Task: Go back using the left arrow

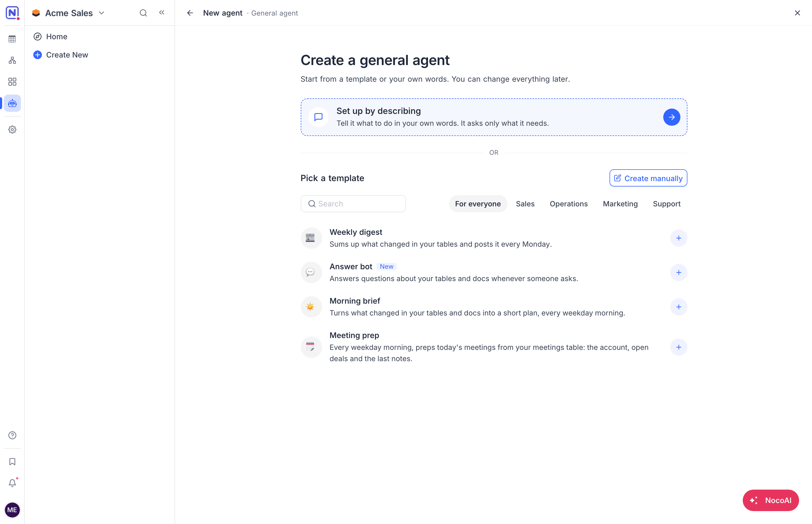Action: [x=190, y=13]
